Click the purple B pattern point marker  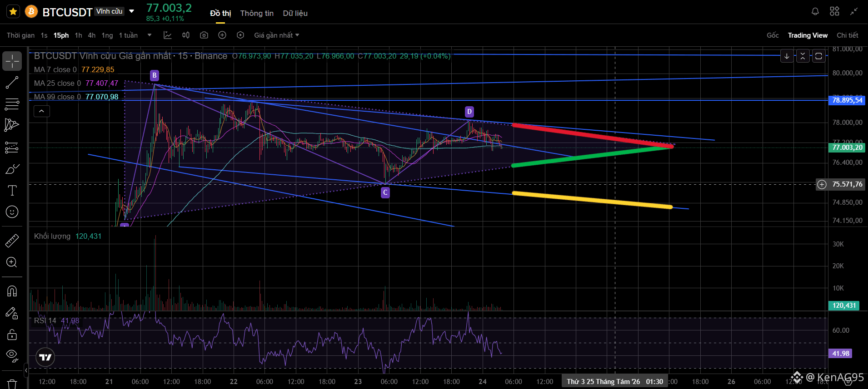click(x=155, y=75)
